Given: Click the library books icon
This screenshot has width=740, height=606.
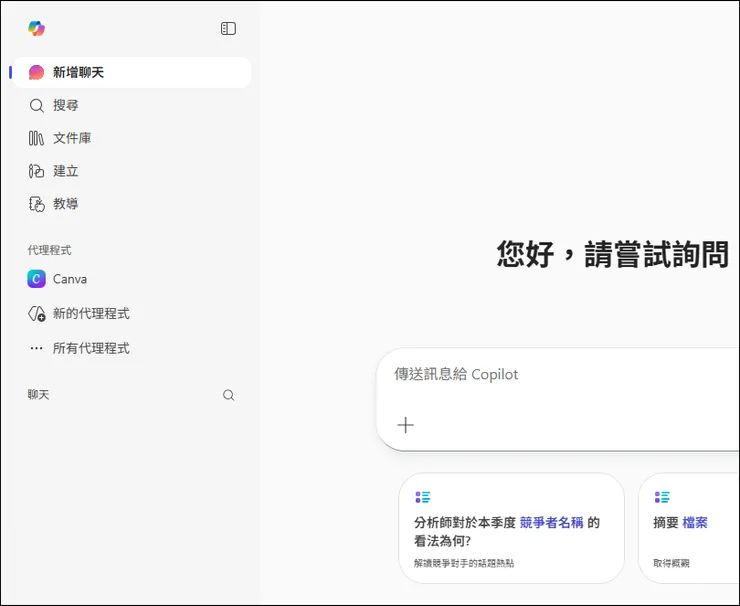Looking at the screenshot, I should click(36, 138).
